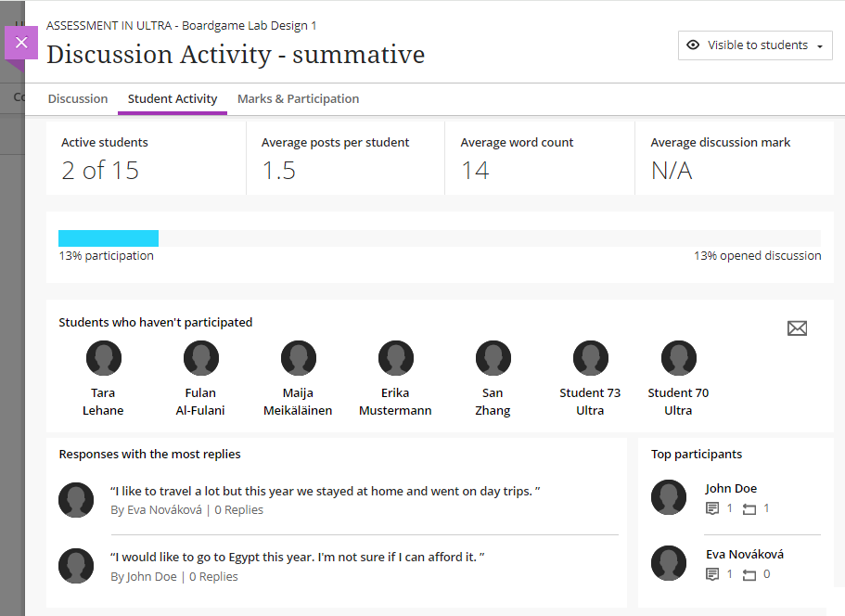Click John Doe's post count icon
This screenshot has width=845, height=616.
click(x=712, y=508)
